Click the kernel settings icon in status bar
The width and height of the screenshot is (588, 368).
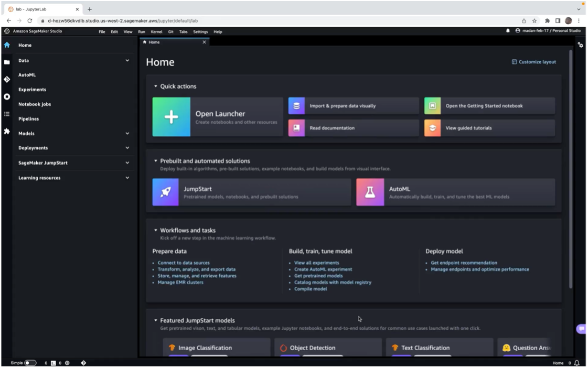click(x=68, y=363)
